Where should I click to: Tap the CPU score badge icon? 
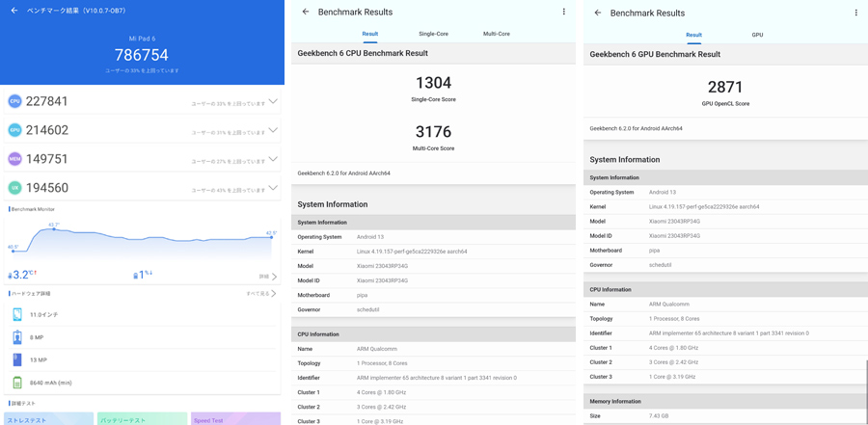click(14, 101)
